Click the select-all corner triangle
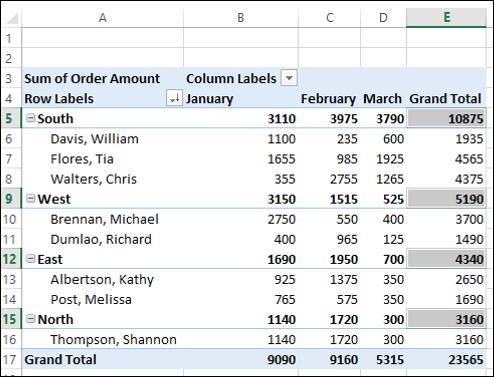The width and height of the screenshot is (494, 377). tap(12, 18)
